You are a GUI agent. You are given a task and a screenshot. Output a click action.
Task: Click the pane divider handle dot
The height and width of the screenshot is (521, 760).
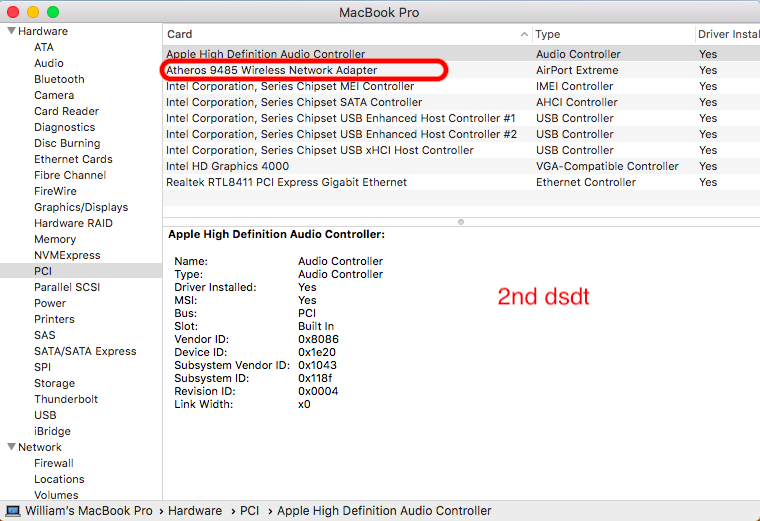point(461,221)
